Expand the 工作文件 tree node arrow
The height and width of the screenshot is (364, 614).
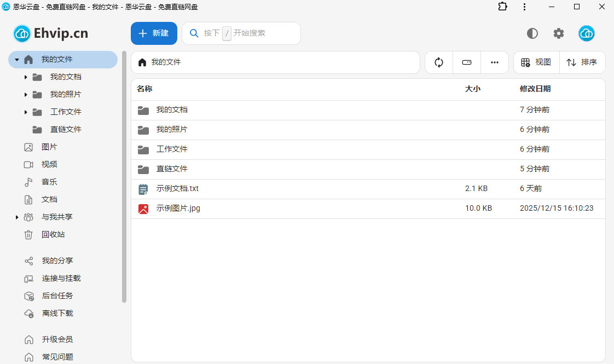point(26,112)
